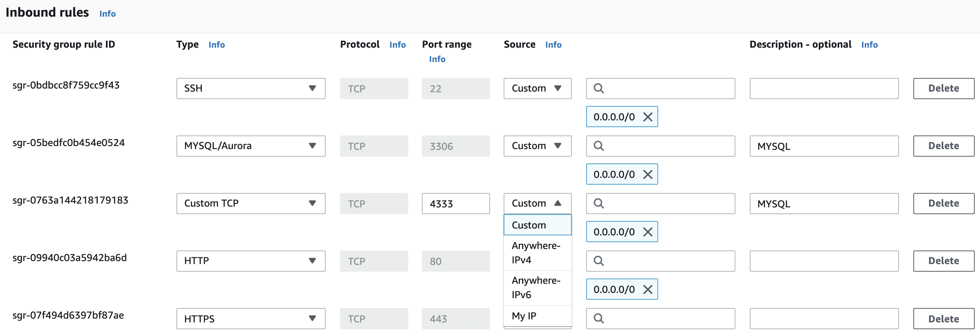Delete the SSH inbound rule
Viewport: 980px width, 336px height.
point(944,89)
